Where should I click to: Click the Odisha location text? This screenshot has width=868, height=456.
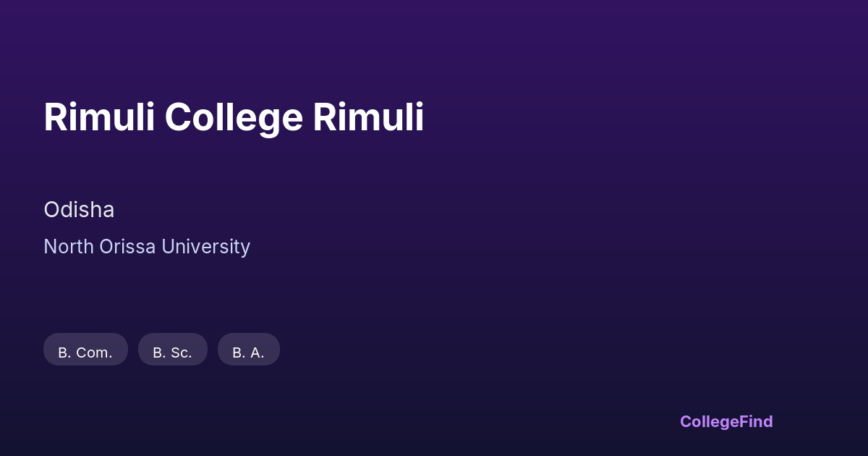pyautogui.click(x=79, y=210)
